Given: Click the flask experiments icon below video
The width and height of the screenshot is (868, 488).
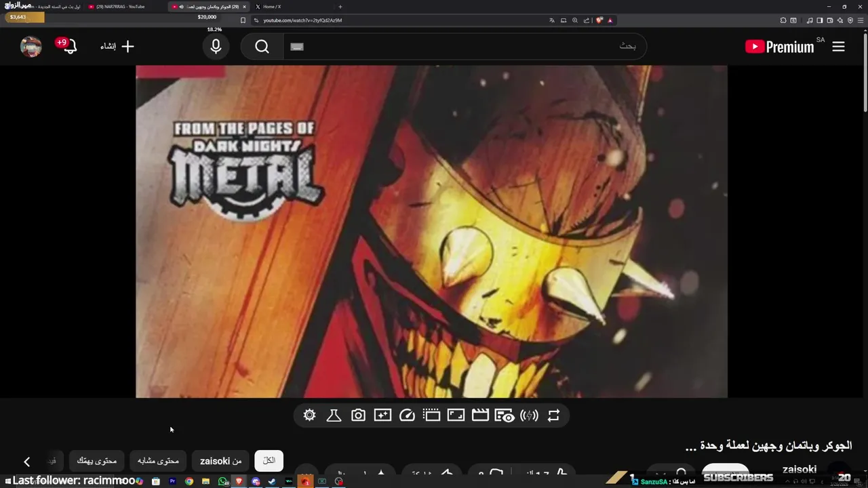Looking at the screenshot, I should (334, 415).
